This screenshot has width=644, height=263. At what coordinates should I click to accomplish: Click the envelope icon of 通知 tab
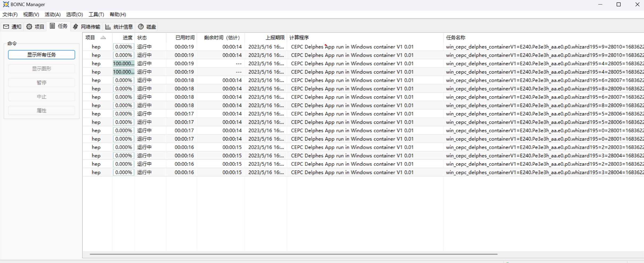[6, 27]
